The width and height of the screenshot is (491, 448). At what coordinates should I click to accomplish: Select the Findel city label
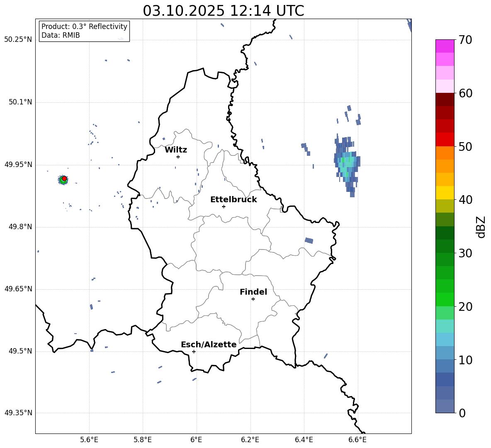253,292
